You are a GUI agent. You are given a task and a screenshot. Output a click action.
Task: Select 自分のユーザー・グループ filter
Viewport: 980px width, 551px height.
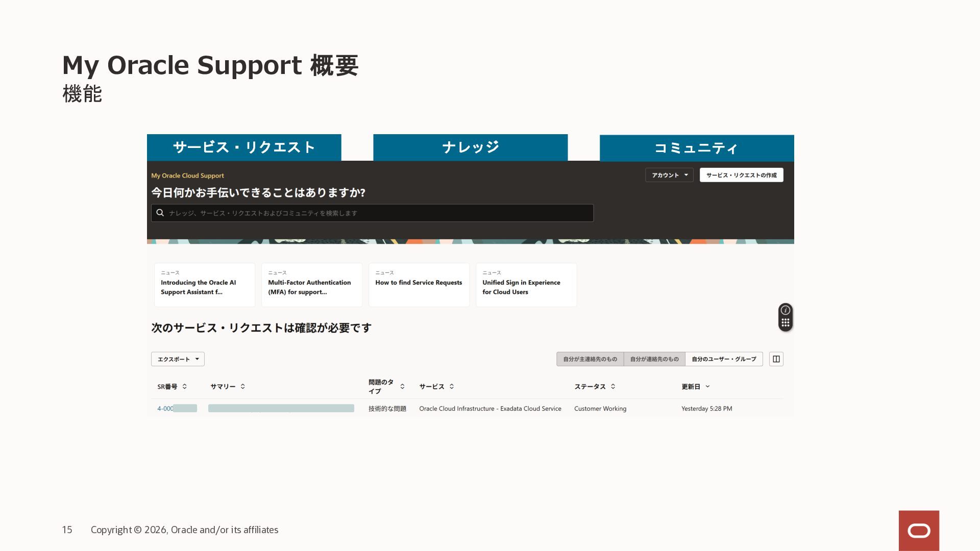[724, 359]
